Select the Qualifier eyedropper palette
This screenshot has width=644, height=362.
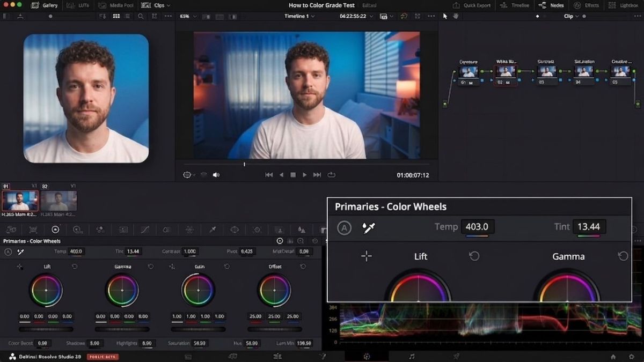(213, 230)
